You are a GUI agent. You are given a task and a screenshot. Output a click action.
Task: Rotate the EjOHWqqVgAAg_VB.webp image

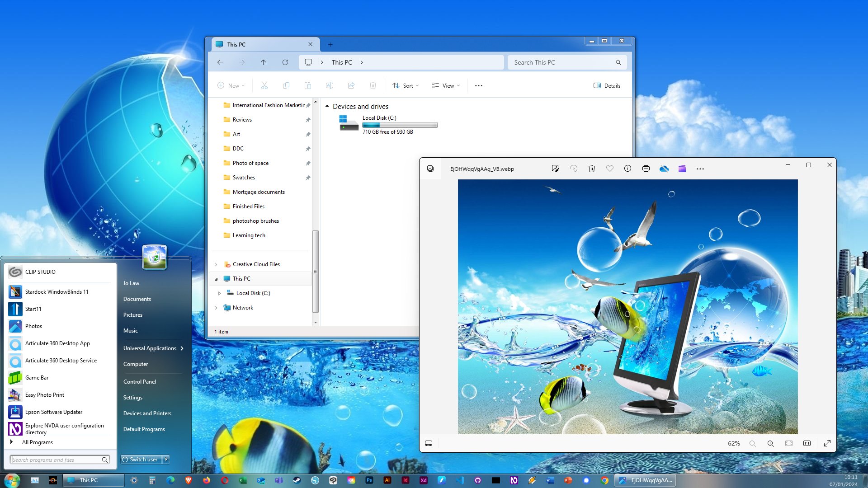click(x=574, y=169)
